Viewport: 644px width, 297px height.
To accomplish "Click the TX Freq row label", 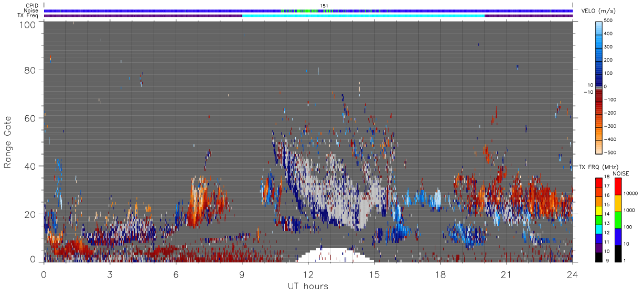I will click(x=28, y=16).
